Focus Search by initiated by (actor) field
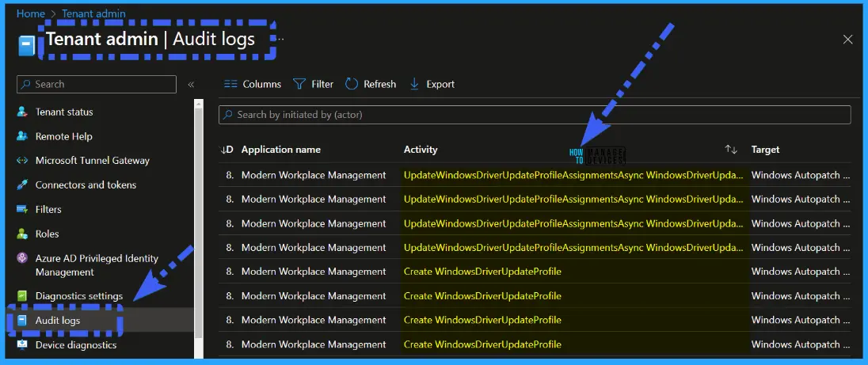 pyautogui.click(x=535, y=115)
